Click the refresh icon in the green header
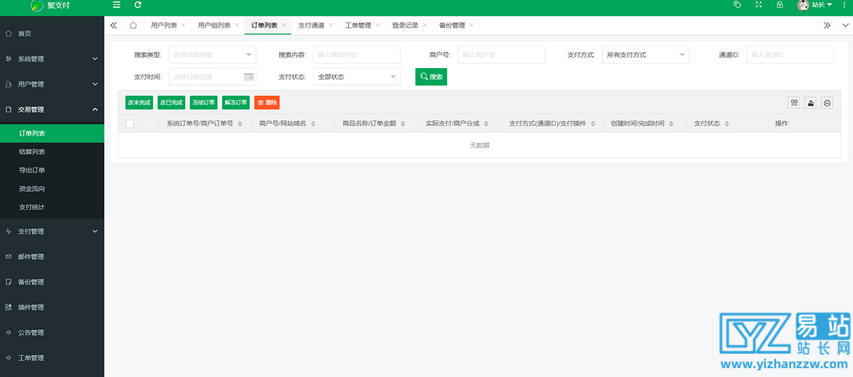 coord(138,5)
